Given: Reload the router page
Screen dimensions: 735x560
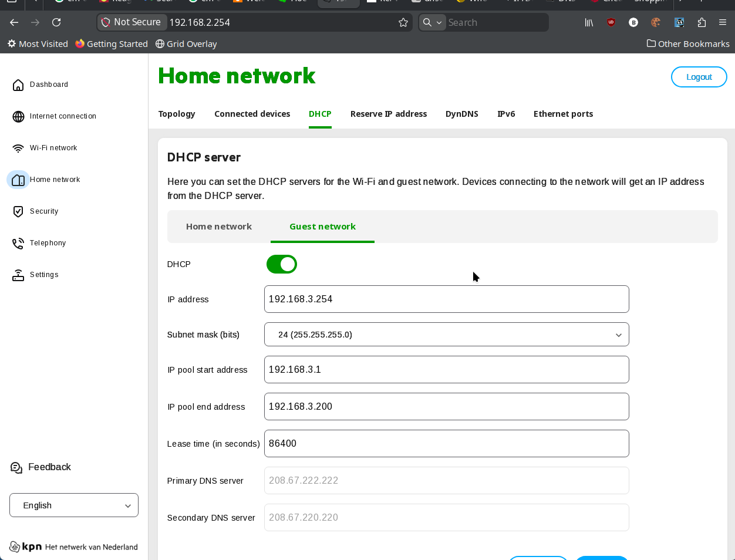Looking at the screenshot, I should (56, 22).
